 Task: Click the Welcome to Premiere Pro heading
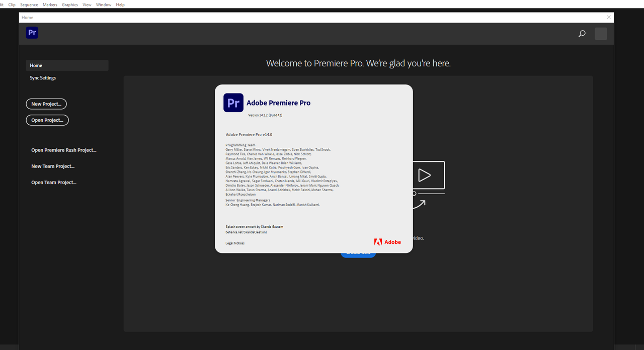358,63
